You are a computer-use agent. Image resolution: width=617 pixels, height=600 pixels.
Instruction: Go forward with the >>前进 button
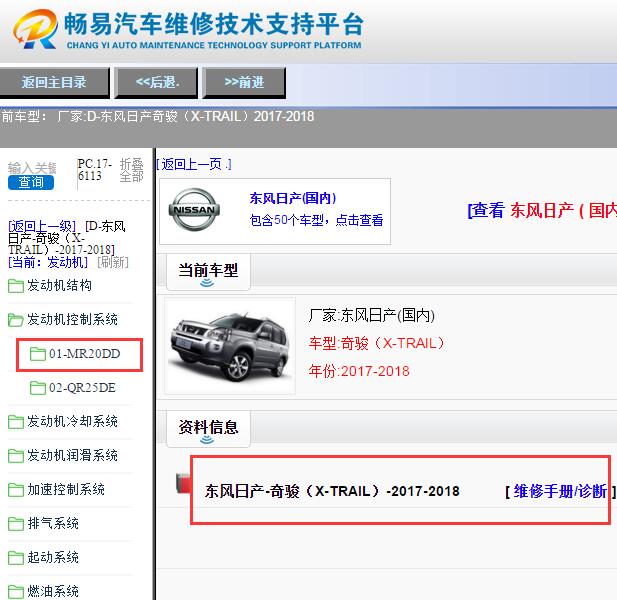[244, 82]
